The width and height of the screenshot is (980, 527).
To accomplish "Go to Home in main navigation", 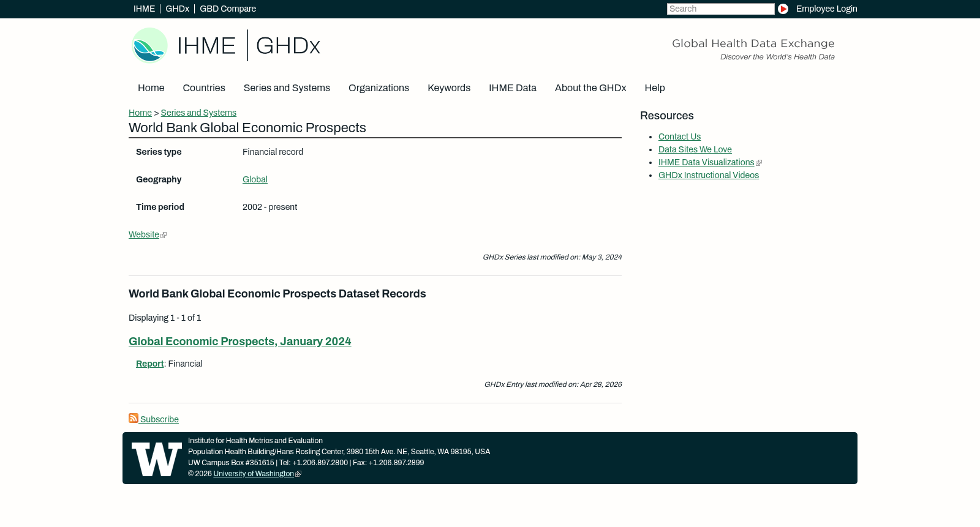I will pyautogui.click(x=151, y=88).
